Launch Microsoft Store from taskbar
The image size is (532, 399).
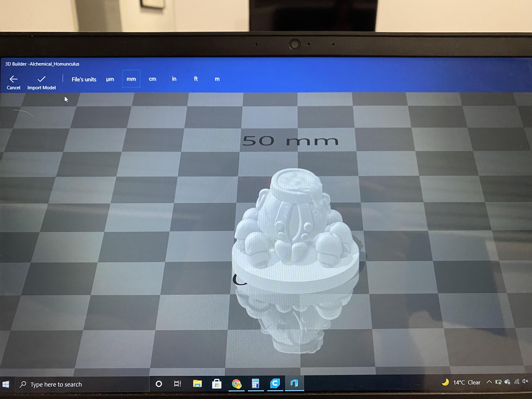(x=217, y=384)
